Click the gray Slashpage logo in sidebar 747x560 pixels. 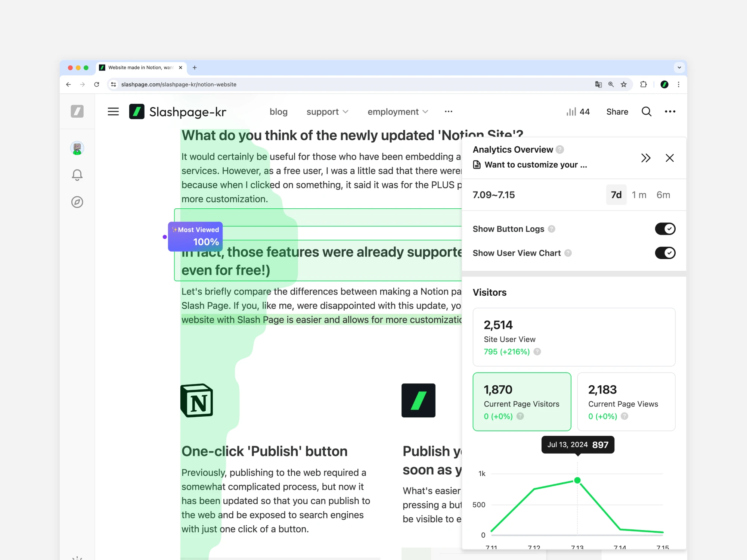tap(77, 111)
